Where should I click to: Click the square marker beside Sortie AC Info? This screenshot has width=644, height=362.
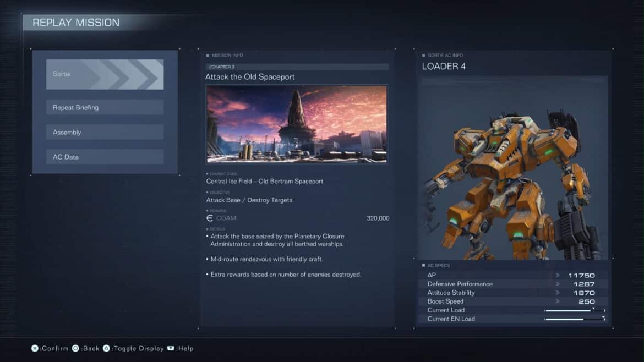click(423, 56)
